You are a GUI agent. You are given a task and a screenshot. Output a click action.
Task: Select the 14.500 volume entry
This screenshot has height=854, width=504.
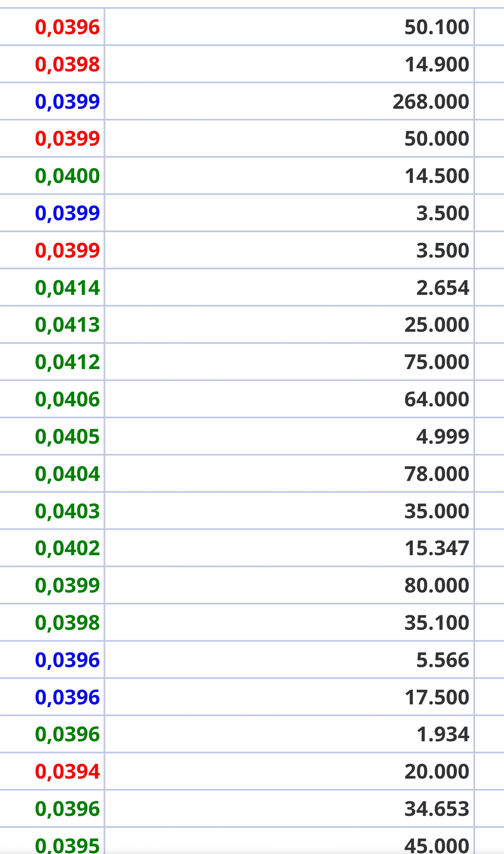437,176
